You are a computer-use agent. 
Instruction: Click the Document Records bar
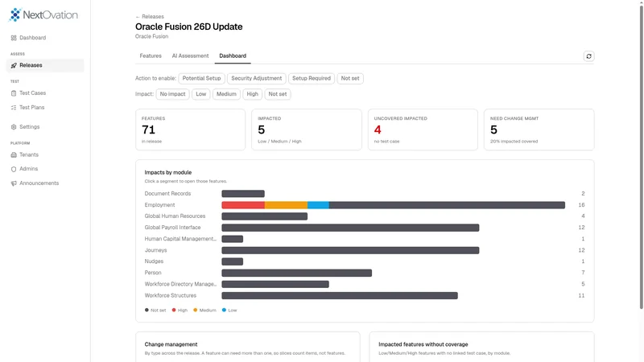[243, 194]
